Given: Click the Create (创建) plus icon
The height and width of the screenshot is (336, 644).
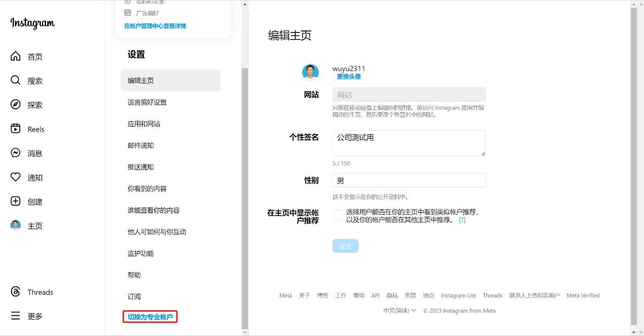Looking at the screenshot, I should (16, 201).
